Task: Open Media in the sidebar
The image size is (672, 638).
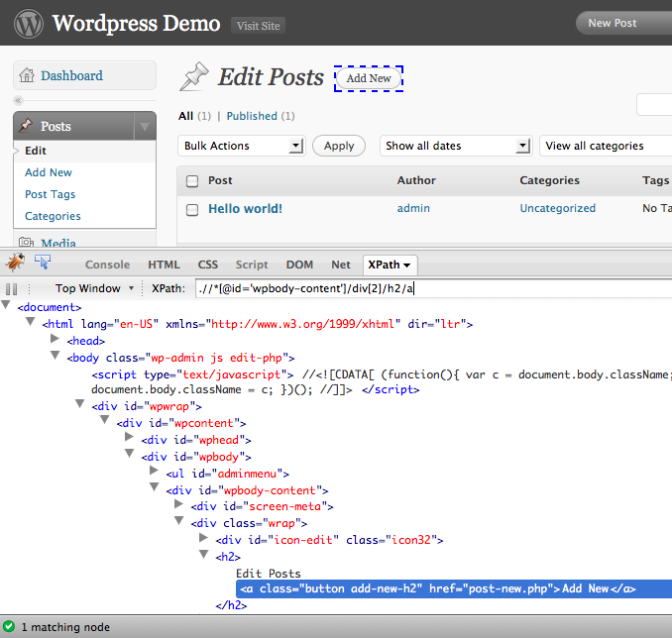Action: (x=58, y=243)
